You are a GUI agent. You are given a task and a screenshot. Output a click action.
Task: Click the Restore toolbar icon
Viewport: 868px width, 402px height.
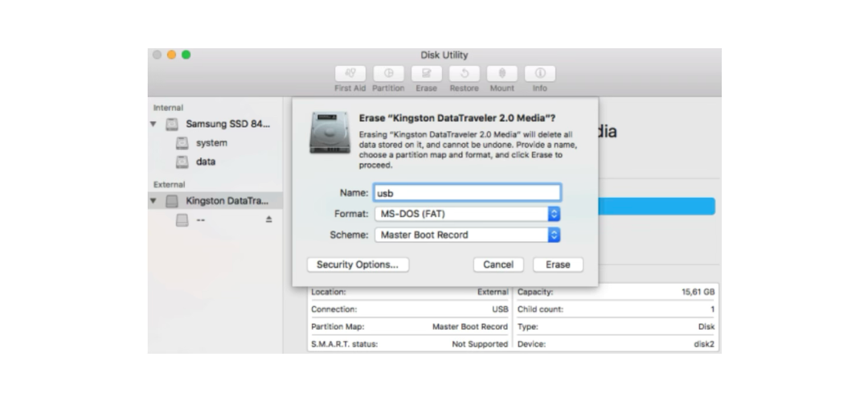pyautogui.click(x=464, y=74)
